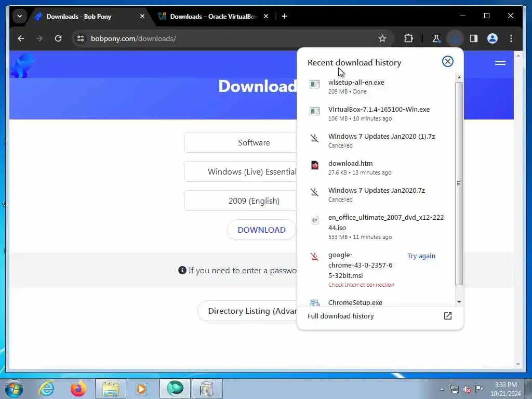Click the taskbar clock 3:33 PM
The height and width of the screenshot is (399, 532).
(506, 389)
